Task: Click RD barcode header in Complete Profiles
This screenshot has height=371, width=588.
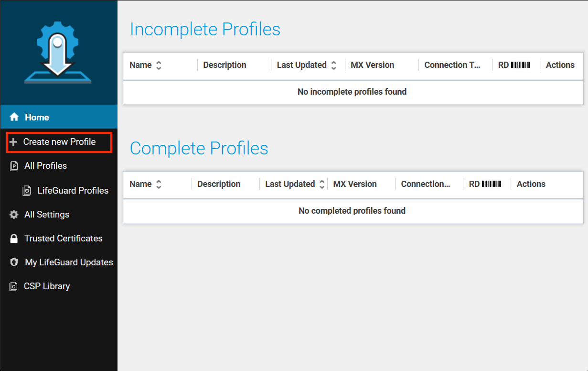Action: point(485,184)
